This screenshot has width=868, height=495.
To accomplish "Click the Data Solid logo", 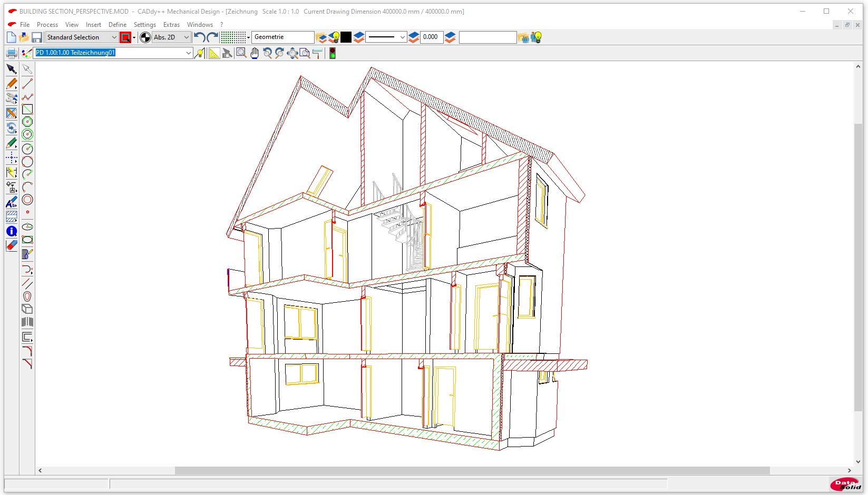I will pyautogui.click(x=845, y=484).
